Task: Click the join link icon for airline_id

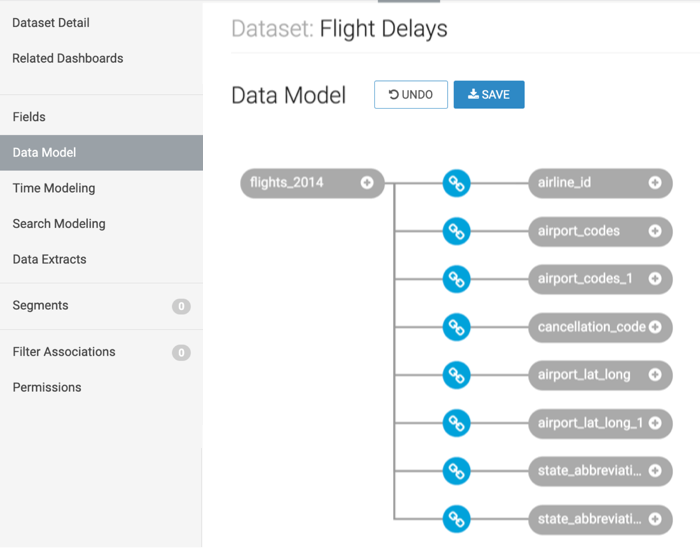Action: click(x=456, y=183)
